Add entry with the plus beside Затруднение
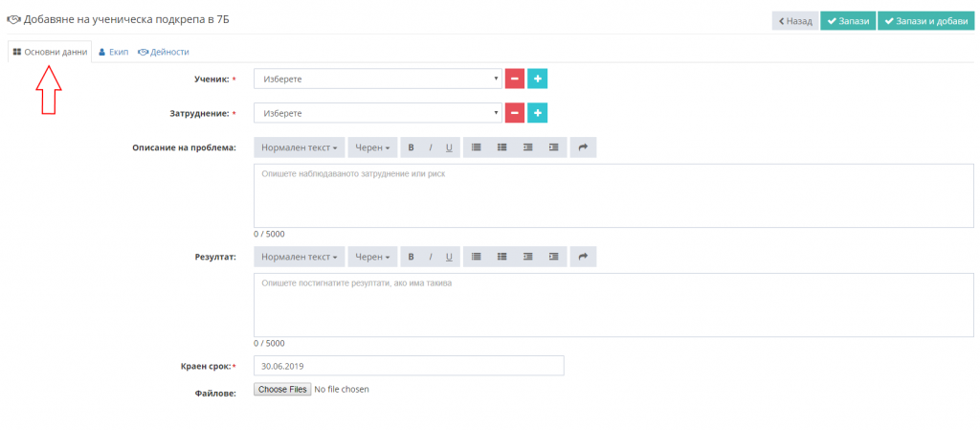Viewport: 980px width, 430px height. tap(538, 113)
